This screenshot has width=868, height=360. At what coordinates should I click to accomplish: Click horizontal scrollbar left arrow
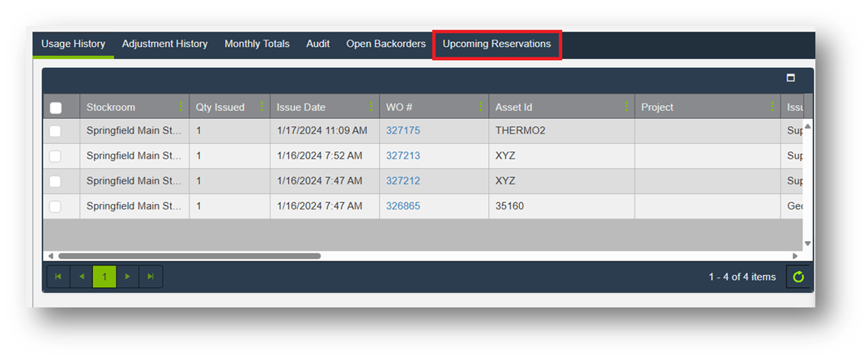[50, 256]
